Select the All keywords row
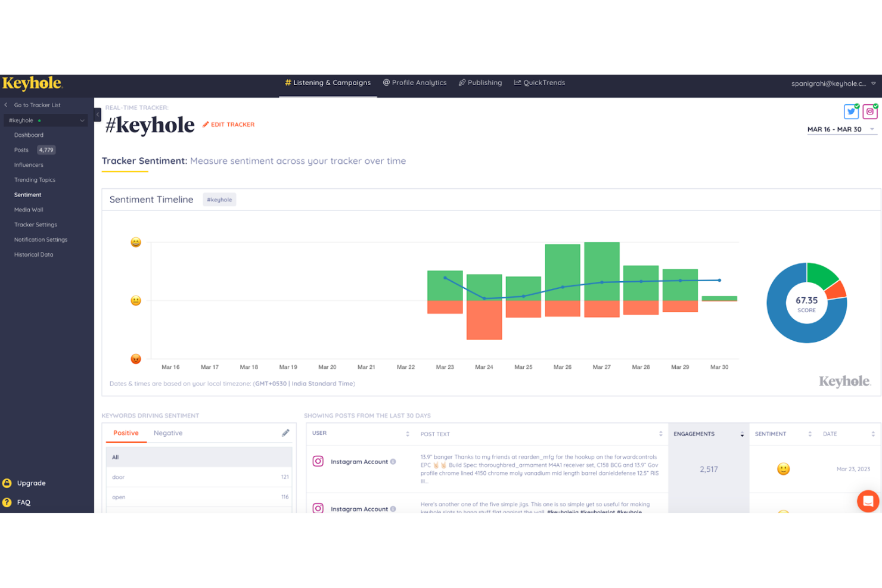The width and height of the screenshot is (882, 588). (x=199, y=457)
